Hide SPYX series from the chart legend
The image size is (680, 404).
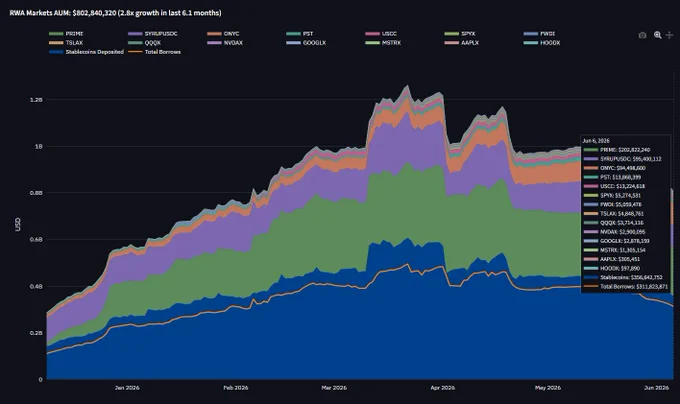click(x=460, y=34)
